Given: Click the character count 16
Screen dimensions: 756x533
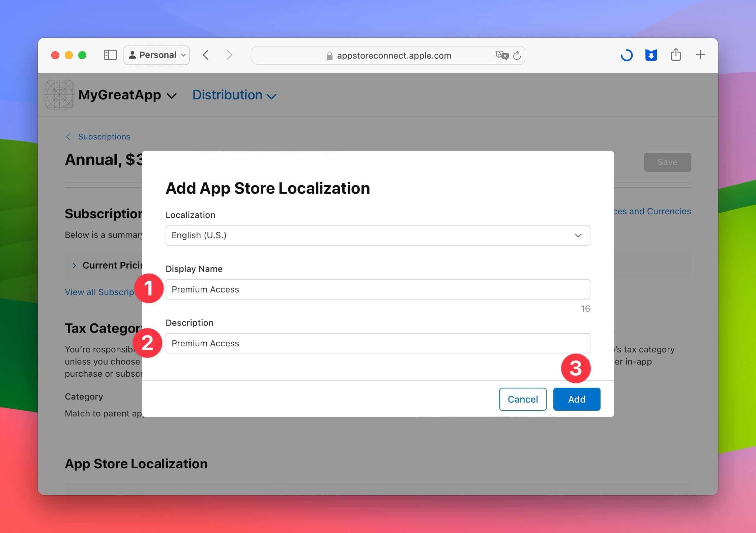Looking at the screenshot, I should tap(585, 309).
